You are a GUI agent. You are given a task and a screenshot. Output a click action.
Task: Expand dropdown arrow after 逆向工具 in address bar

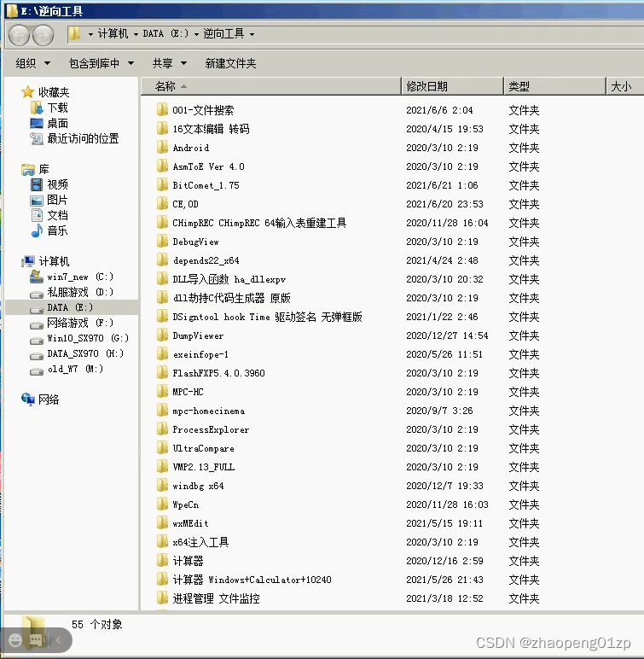252,34
